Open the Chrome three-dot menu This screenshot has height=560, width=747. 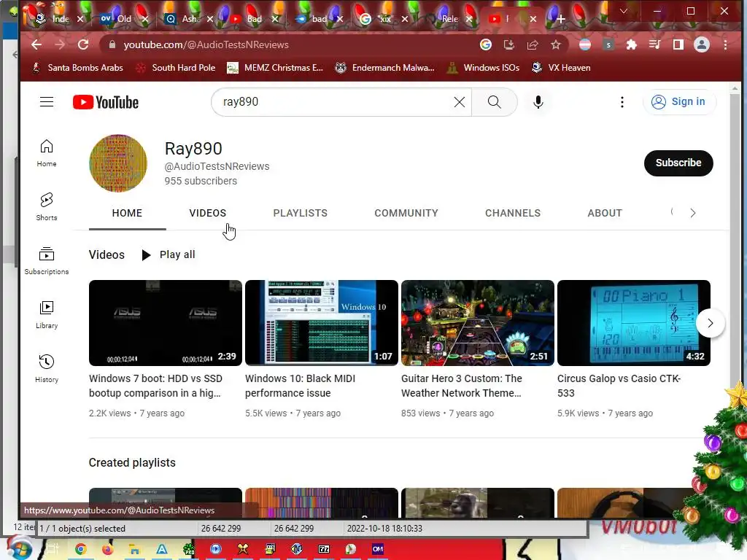click(x=725, y=44)
